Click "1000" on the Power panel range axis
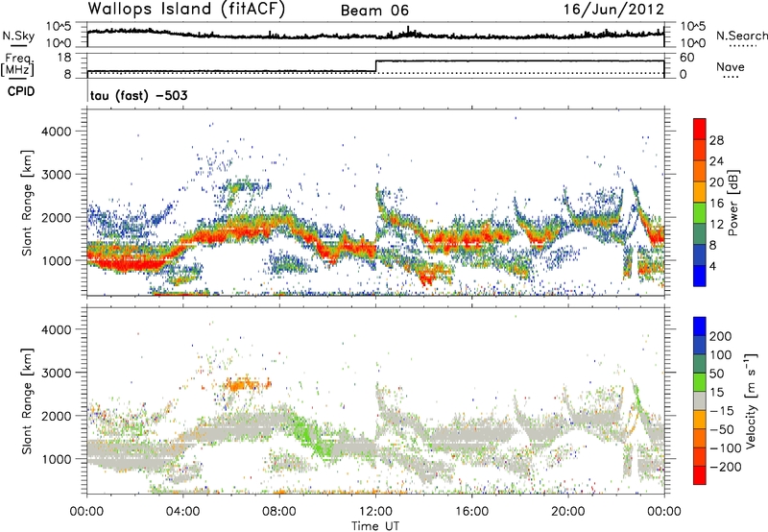This screenshot has width=768, height=532. point(57,260)
